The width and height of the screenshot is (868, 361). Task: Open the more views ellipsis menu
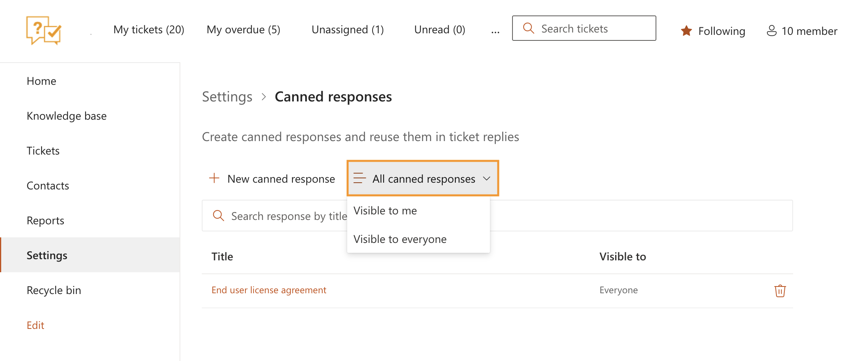tap(495, 31)
